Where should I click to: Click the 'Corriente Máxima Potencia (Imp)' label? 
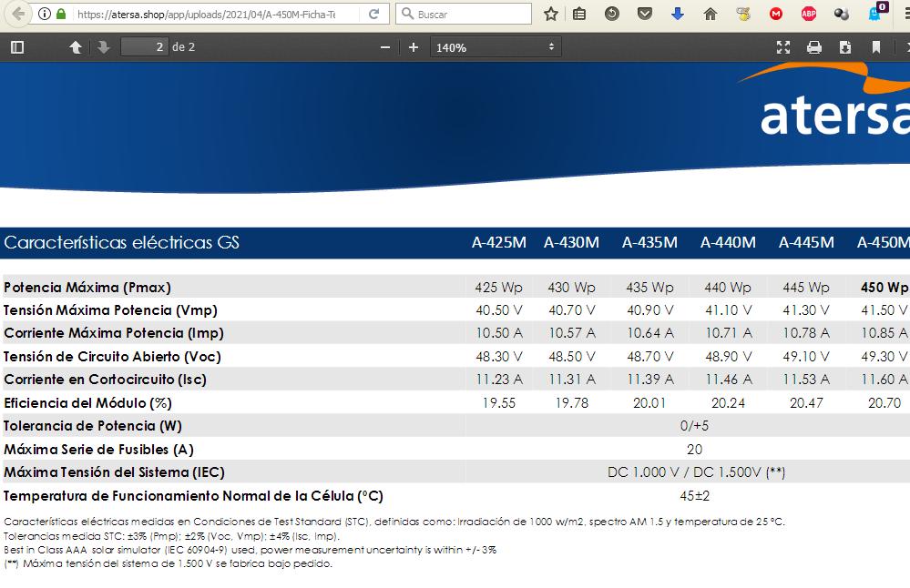coord(114,333)
